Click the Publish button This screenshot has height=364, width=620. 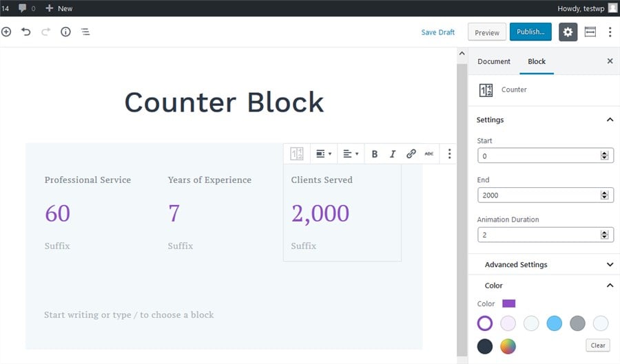pos(530,32)
